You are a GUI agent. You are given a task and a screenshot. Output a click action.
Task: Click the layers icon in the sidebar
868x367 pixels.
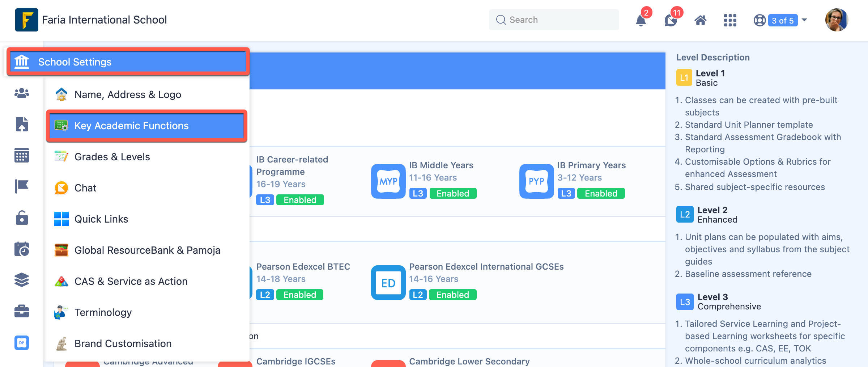[x=22, y=279]
